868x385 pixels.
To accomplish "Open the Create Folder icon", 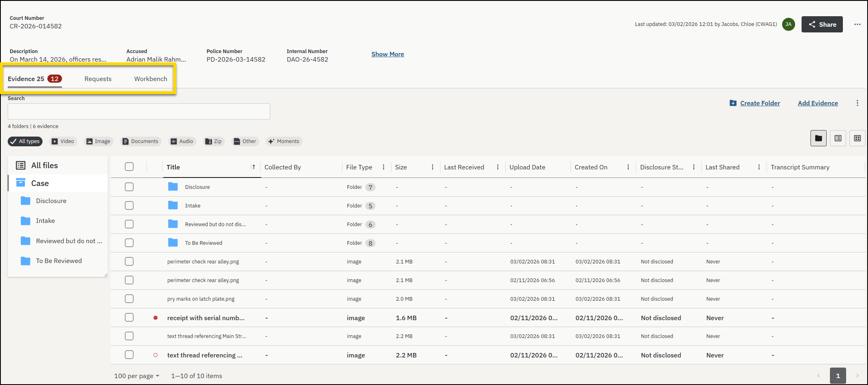I will 733,103.
